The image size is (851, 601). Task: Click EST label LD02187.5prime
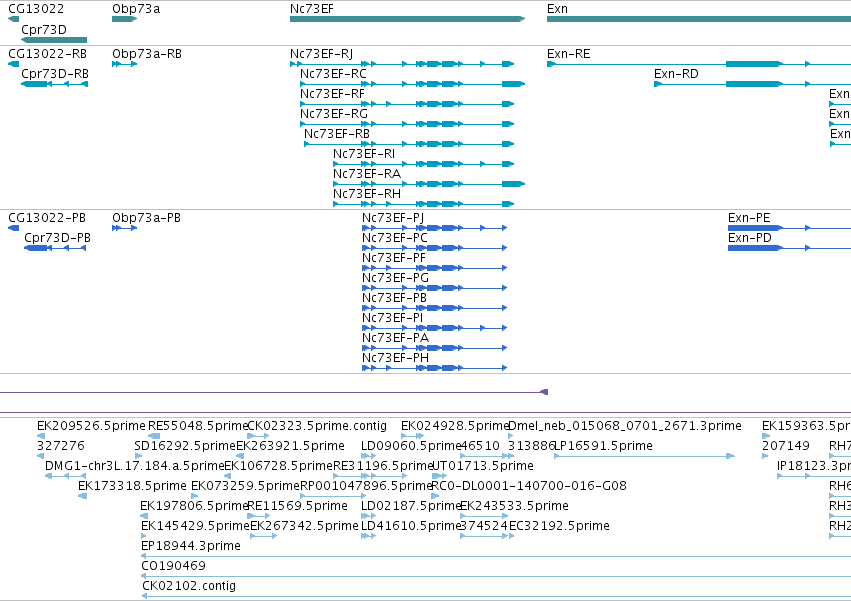pos(411,506)
